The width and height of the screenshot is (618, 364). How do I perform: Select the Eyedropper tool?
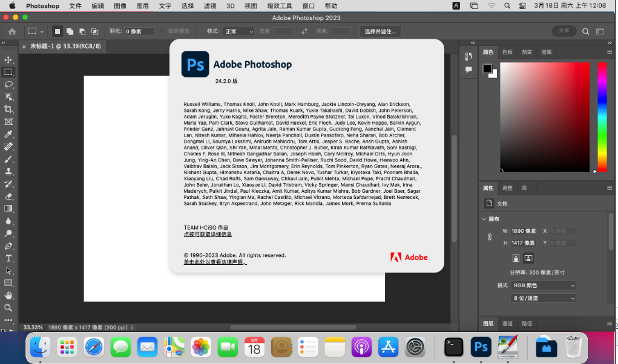(8, 134)
